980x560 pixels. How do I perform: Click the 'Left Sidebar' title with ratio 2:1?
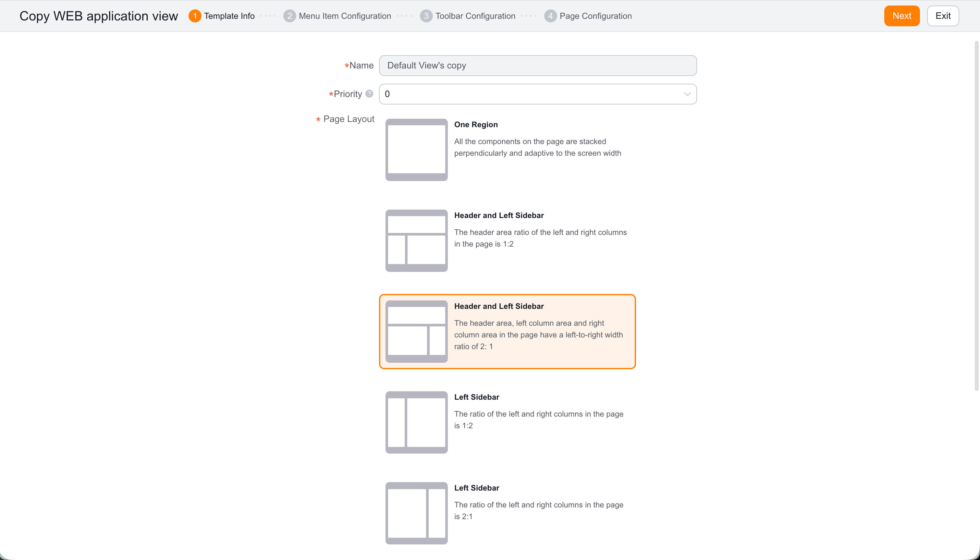pos(477,488)
